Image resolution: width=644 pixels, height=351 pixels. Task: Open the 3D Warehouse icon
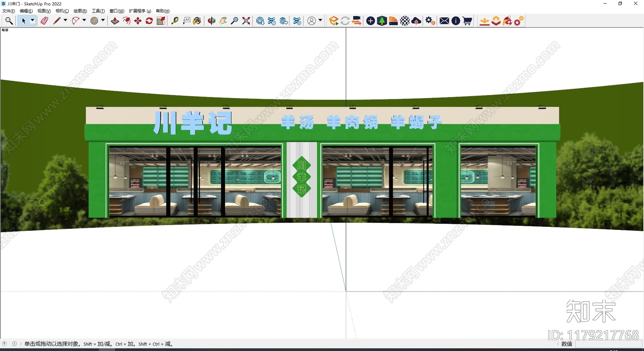pyautogui.click(x=260, y=21)
